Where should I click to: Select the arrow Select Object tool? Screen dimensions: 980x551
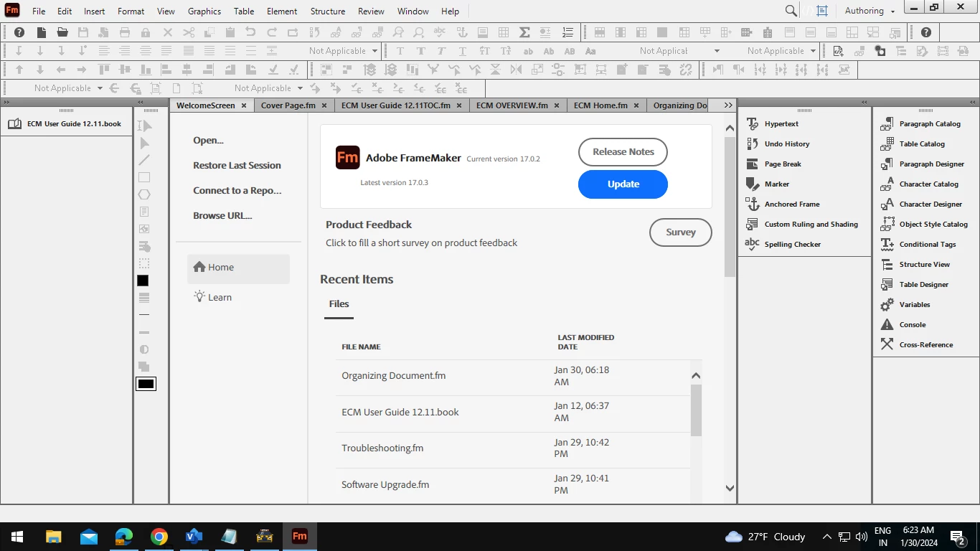coord(144,143)
